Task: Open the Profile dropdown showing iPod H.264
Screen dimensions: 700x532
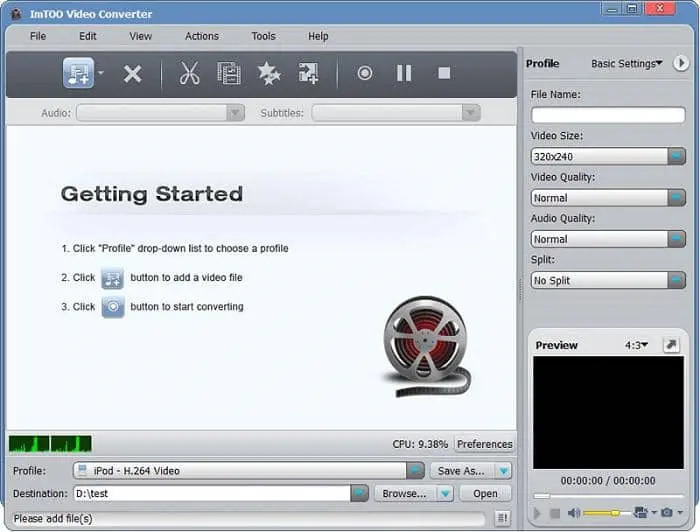Action: pyautogui.click(x=415, y=470)
